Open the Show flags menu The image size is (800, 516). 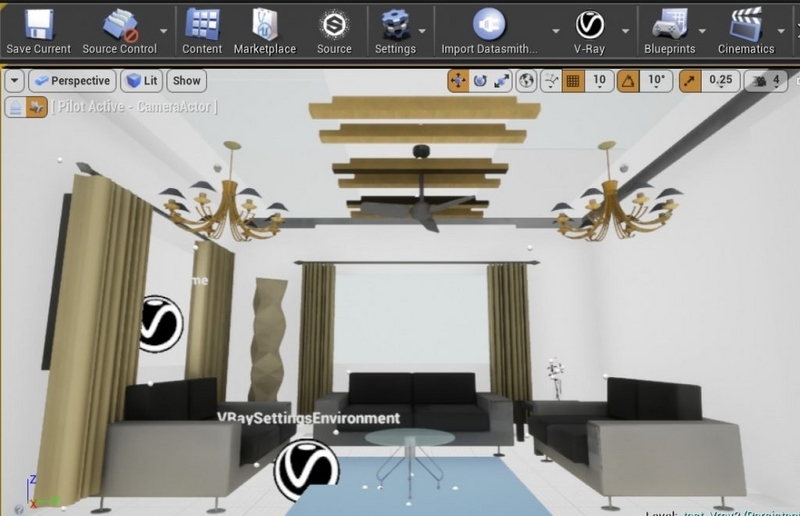(186, 81)
